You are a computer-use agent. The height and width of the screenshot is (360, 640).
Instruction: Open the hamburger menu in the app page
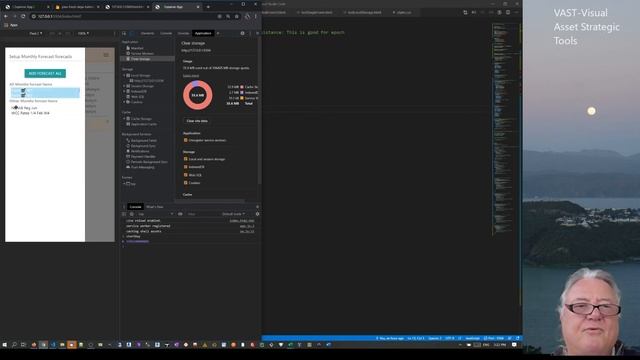point(106,55)
